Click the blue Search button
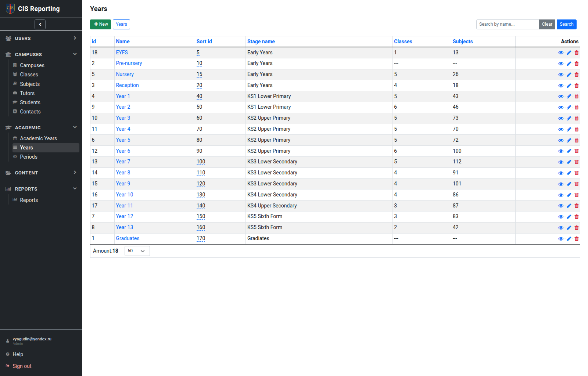Image resolution: width=588 pixels, height=376 pixels. (x=567, y=24)
